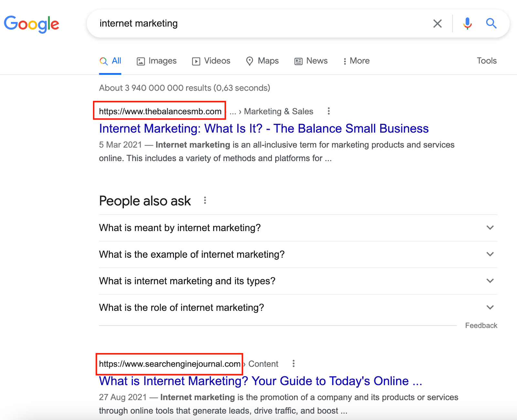Click into the search input field
This screenshot has height=420, width=517.
pos(258,24)
